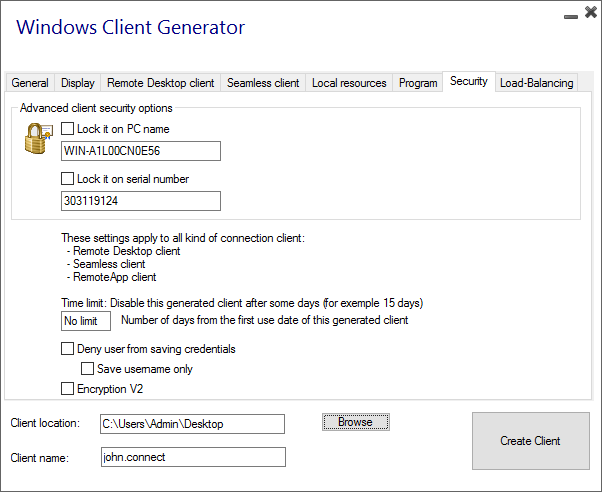
Task: Focus the No limit days field
Action: coord(85,321)
